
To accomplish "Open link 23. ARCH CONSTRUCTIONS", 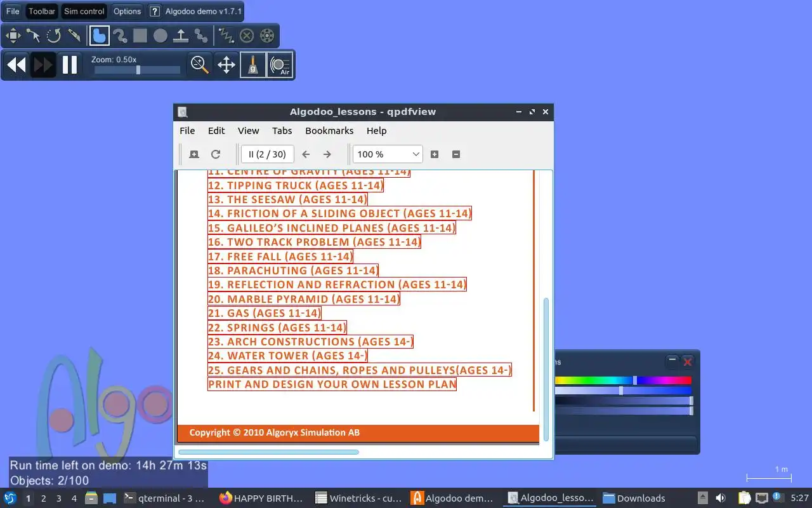I will tap(310, 342).
